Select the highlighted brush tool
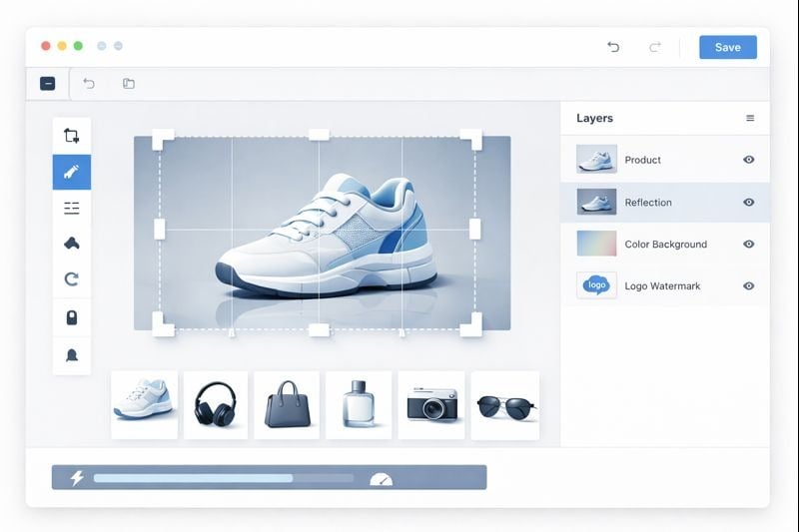The width and height of the screenshot is (799, 532). [x=71, y=172]
